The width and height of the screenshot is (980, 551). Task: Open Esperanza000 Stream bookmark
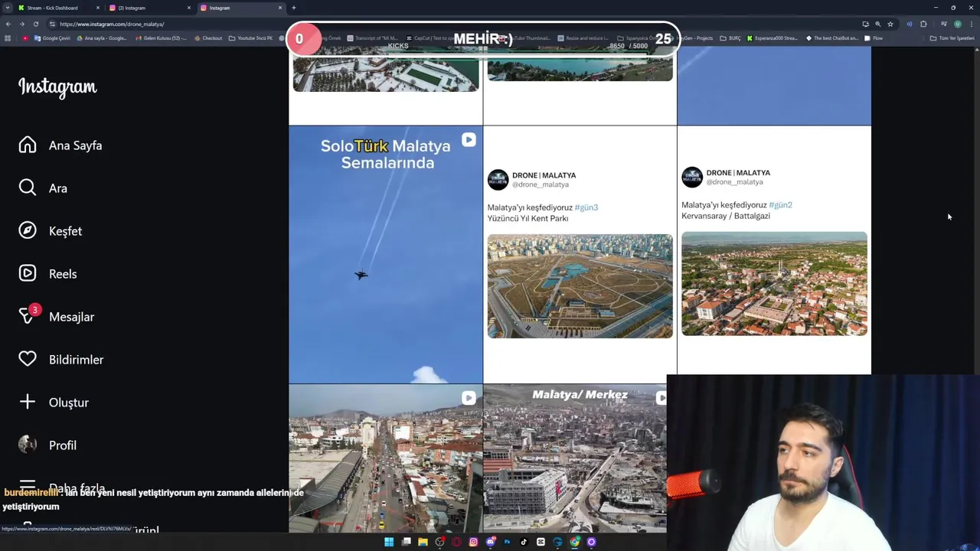(773, 37)
